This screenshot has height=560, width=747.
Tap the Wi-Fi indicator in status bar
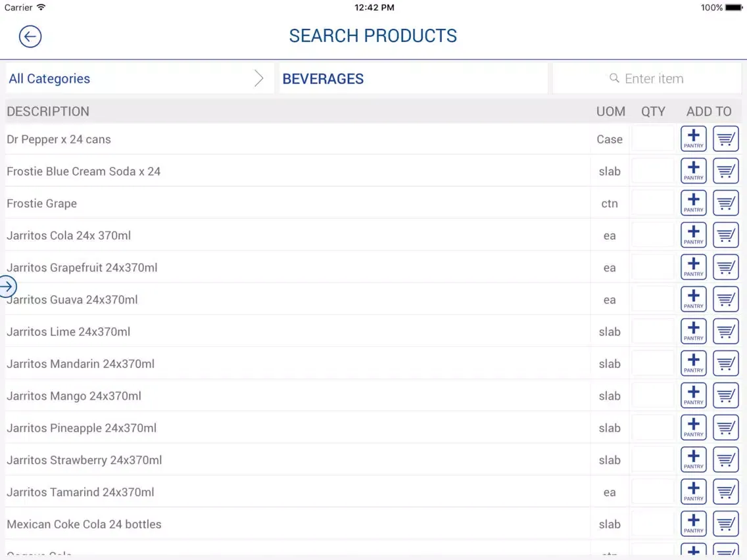(41, 7)
